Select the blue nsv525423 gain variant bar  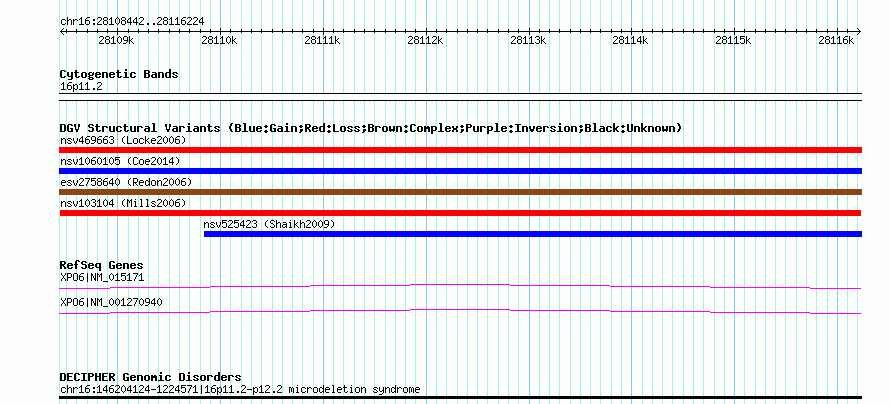(x=532, y=234)
